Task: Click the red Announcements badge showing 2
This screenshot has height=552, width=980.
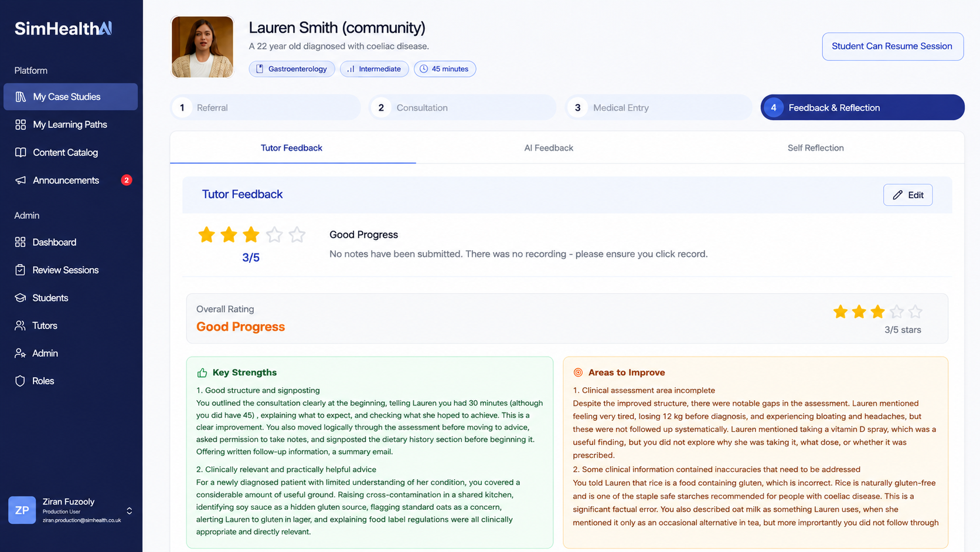Action: [x=126, y=180]
